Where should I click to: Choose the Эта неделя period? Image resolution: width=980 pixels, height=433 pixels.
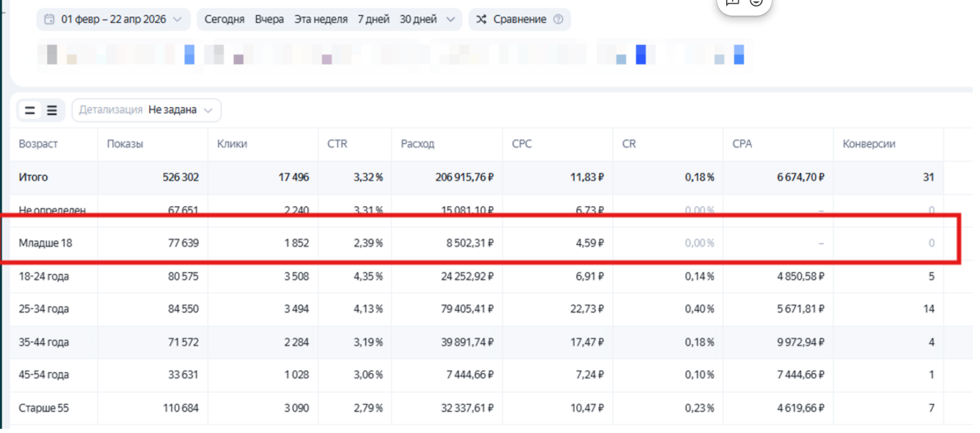click(x=321, y=19)
